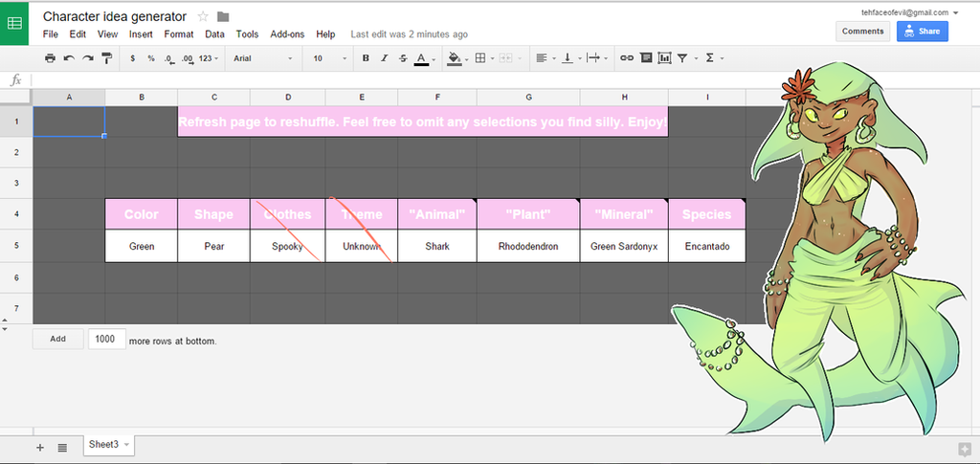Screen dimensions: 980x464
Task: Open horizontal align options
Action: click(542, 58)
